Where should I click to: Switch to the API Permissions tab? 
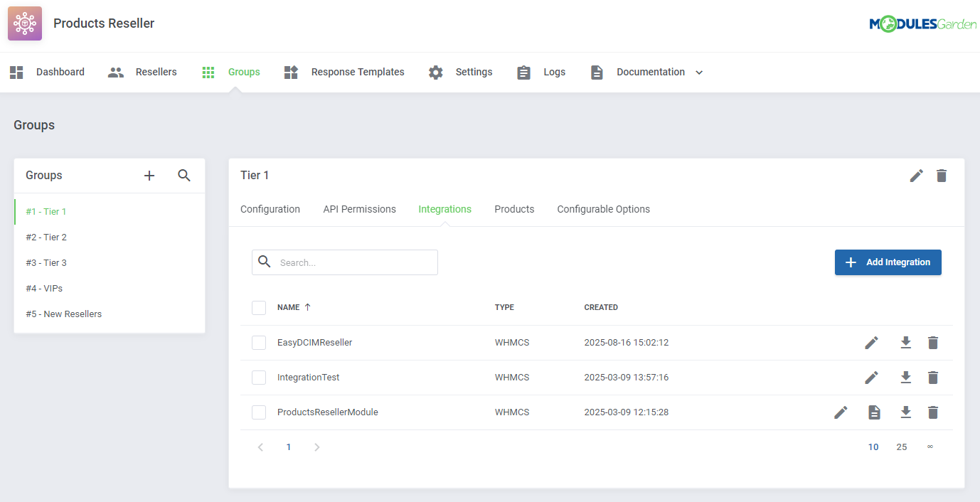coord(359,208)
